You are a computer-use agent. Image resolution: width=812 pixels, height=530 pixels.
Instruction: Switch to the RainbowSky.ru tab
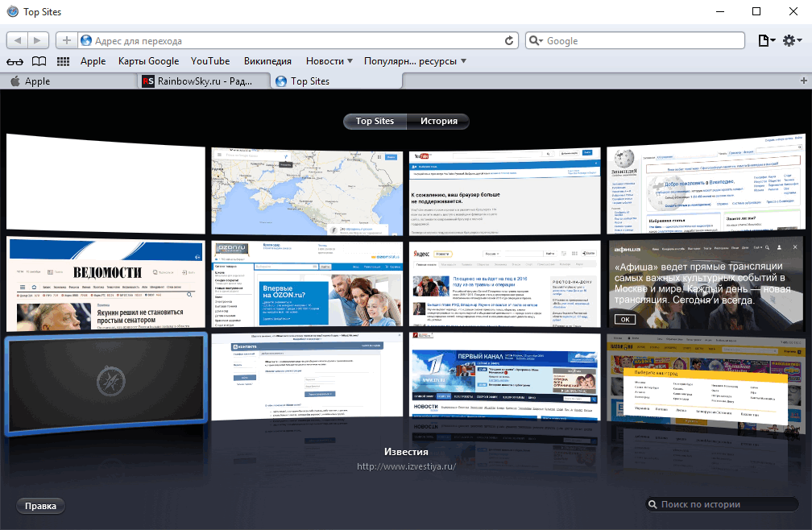[x=204, y=81]
